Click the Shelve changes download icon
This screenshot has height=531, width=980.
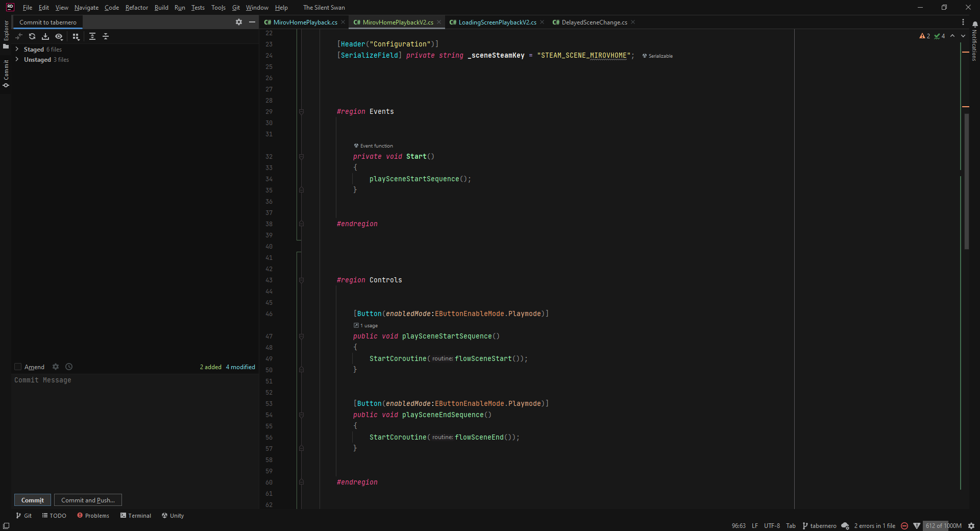pyautogui.click(x=45, y=36)
